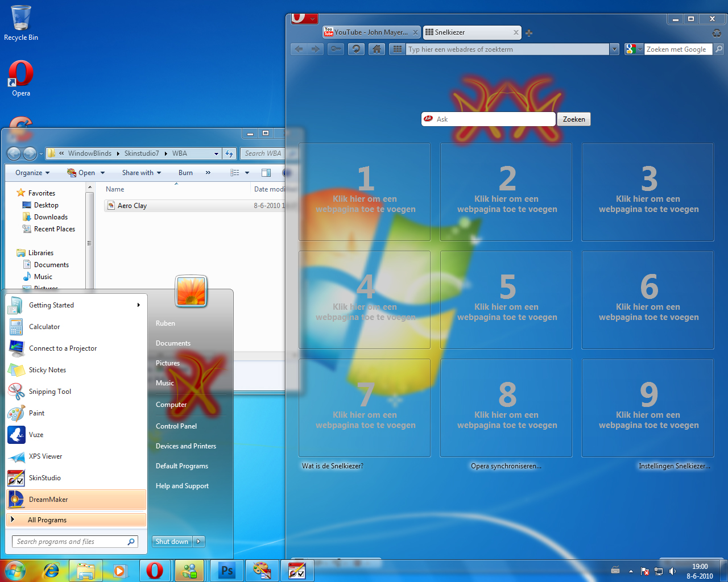Expand Explorer address path dropdown
Screen dimensions: 728x582
point(216,153)
